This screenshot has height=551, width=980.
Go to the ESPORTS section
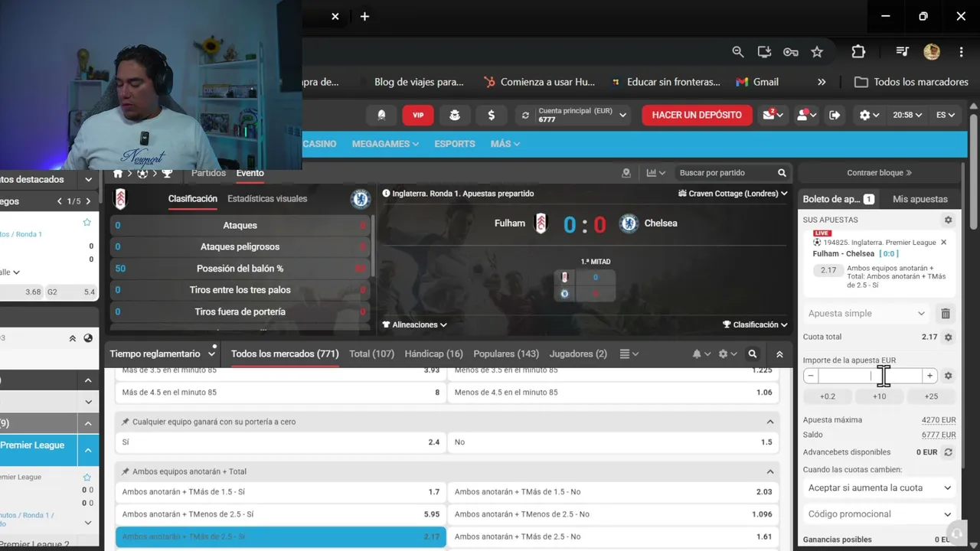(455, 144)
